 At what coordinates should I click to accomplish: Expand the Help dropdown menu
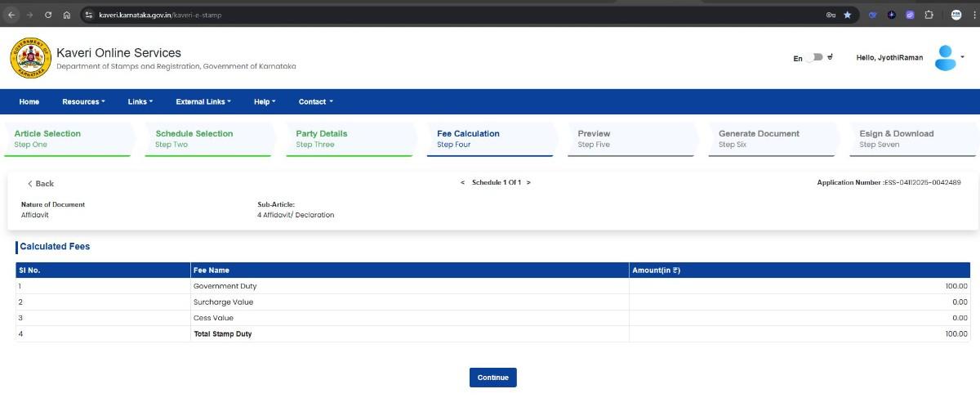[x=265, y=102]
